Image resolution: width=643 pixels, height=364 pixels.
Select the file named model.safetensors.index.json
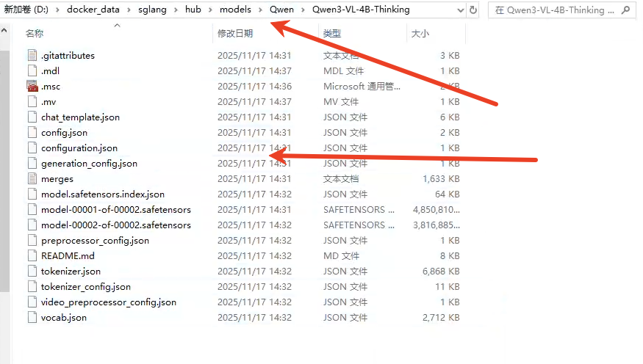pyautogui.click(x=103, y=194)
